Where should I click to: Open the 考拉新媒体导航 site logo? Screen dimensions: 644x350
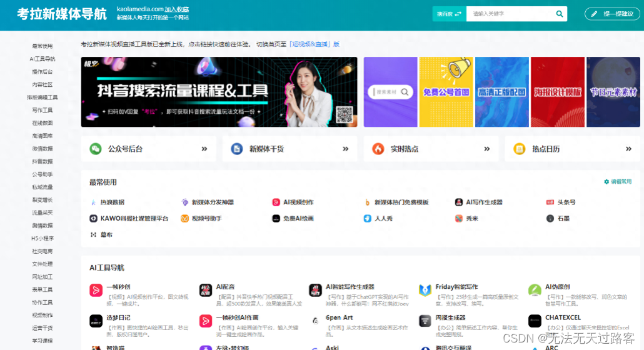62,14
